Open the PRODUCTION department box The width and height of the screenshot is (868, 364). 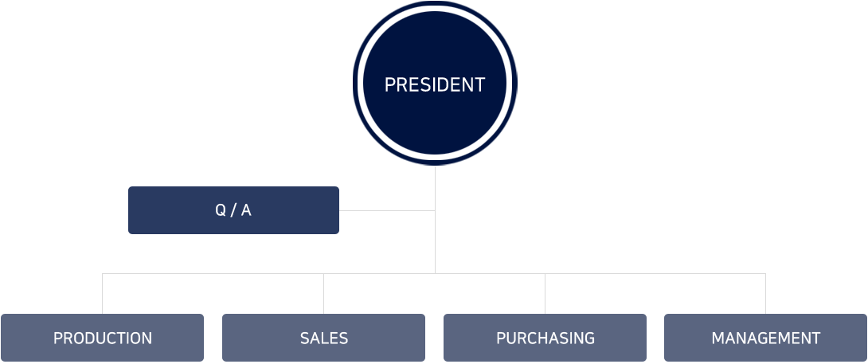103,338
